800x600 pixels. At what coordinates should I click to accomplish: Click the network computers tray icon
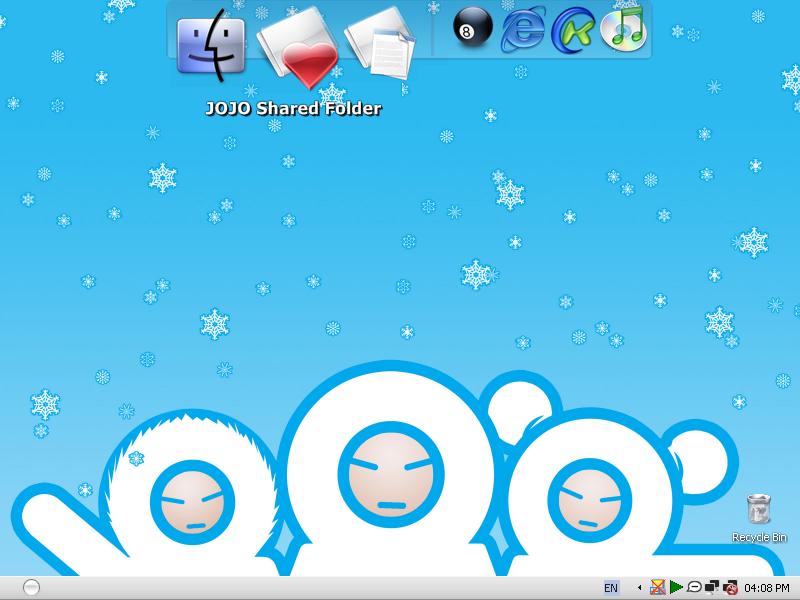click(712, 588)
